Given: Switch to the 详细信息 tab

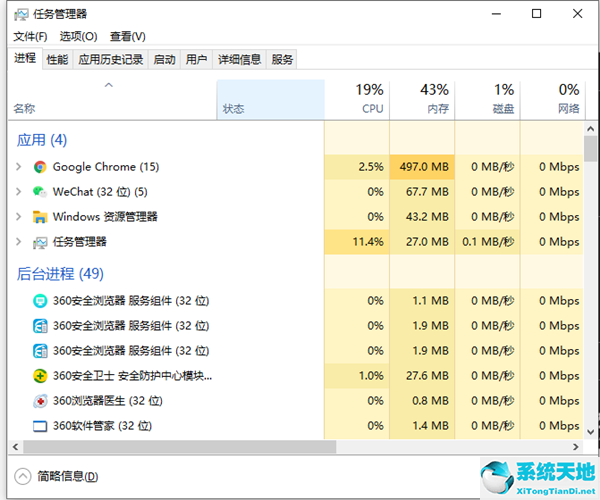Looking at the screenshot, I should (x=240, y=60).
